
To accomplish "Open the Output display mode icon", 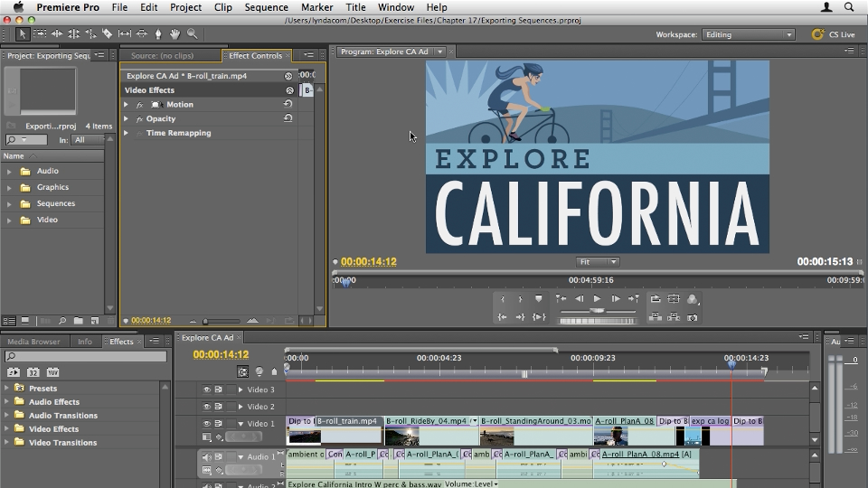I will tap(692, 299).
